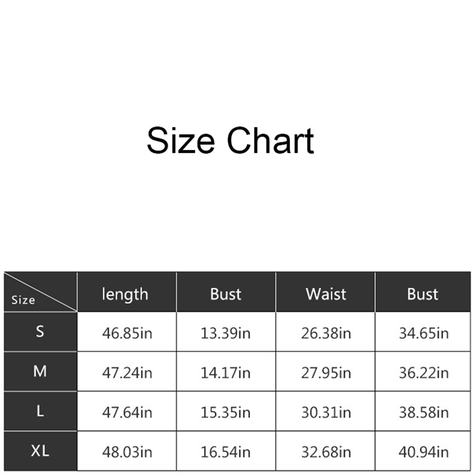Click the "Size" corner header cell
The height and width of the screenshot is (476, 476).
pyautogui.click(x=24, y=299)
